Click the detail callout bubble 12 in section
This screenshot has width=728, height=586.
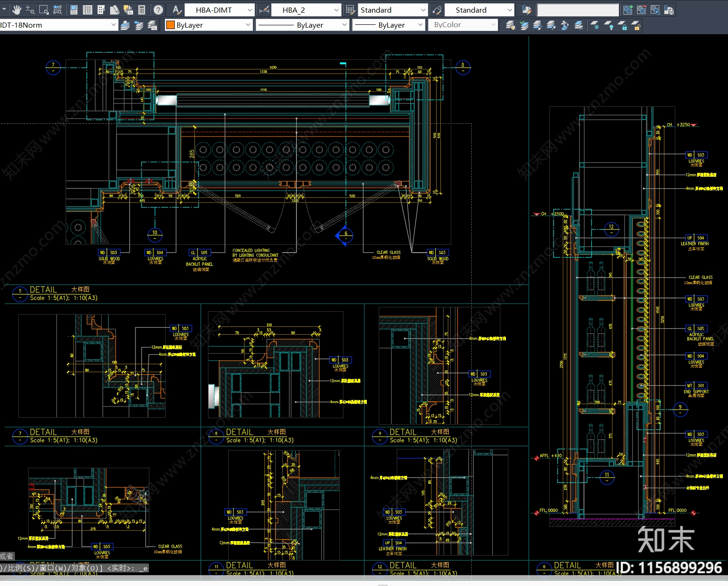point(611,229)
